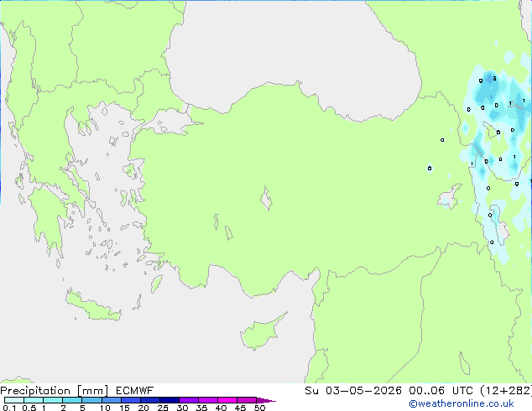Select the time range "00..06"
Viewport: 532px width, 411px height.
tap(426, 391)
